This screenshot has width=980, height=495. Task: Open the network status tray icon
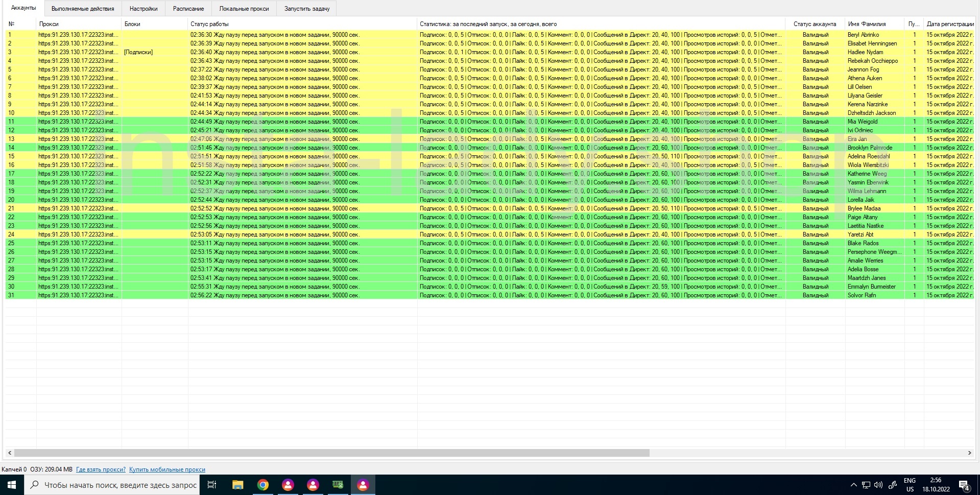(x=866, y=485)
